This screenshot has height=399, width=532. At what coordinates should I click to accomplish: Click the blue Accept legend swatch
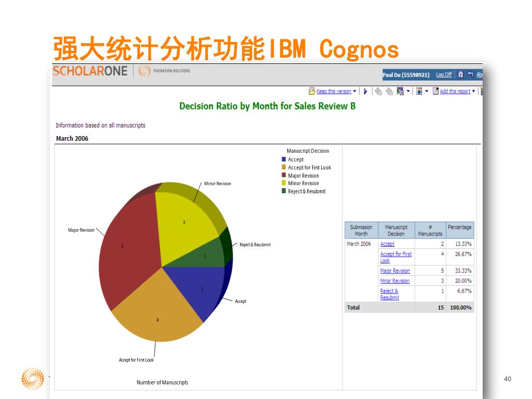[284, 159]
